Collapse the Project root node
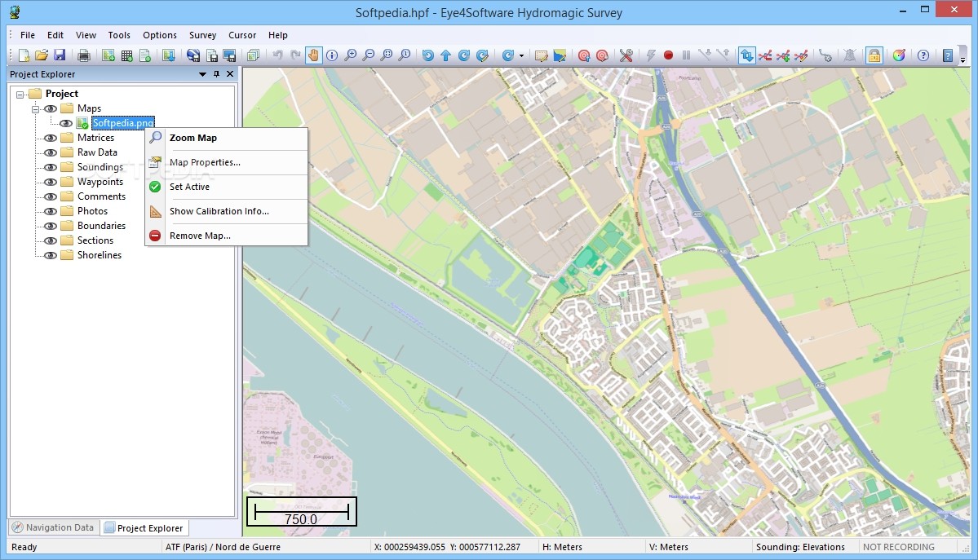This screenshot has width=978, height=560. pos(20,95)
